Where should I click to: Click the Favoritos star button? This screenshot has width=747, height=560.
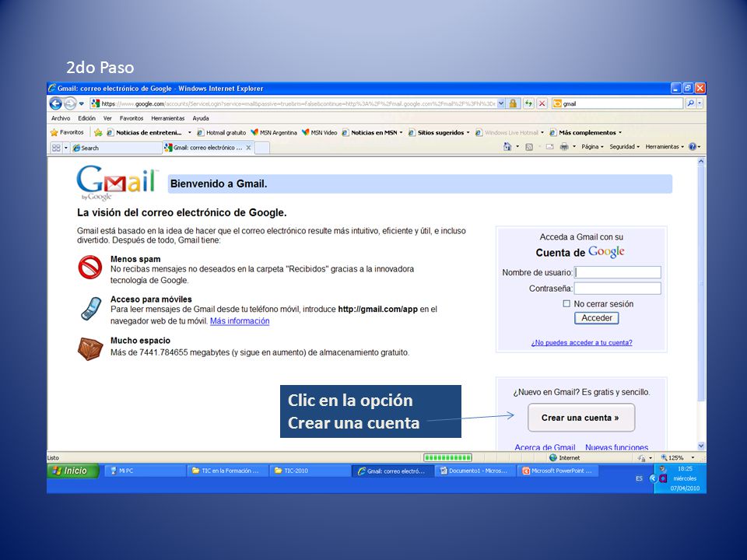[x=67, y=132]
